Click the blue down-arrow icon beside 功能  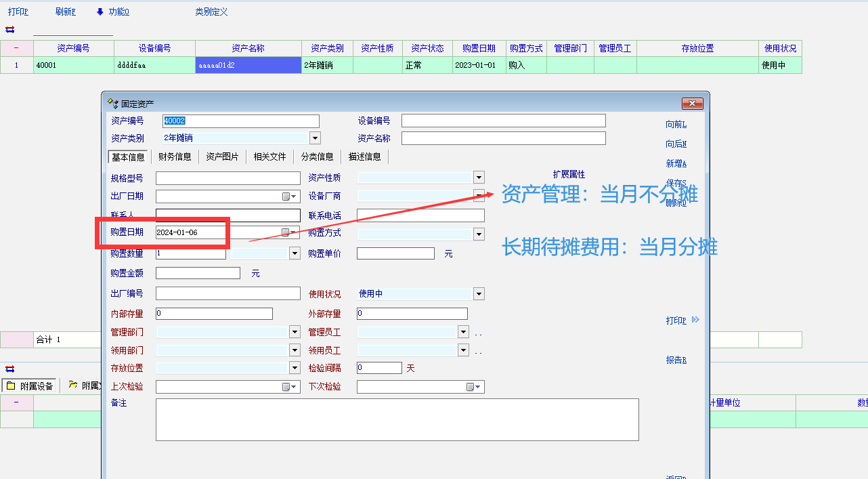(100, 12)
